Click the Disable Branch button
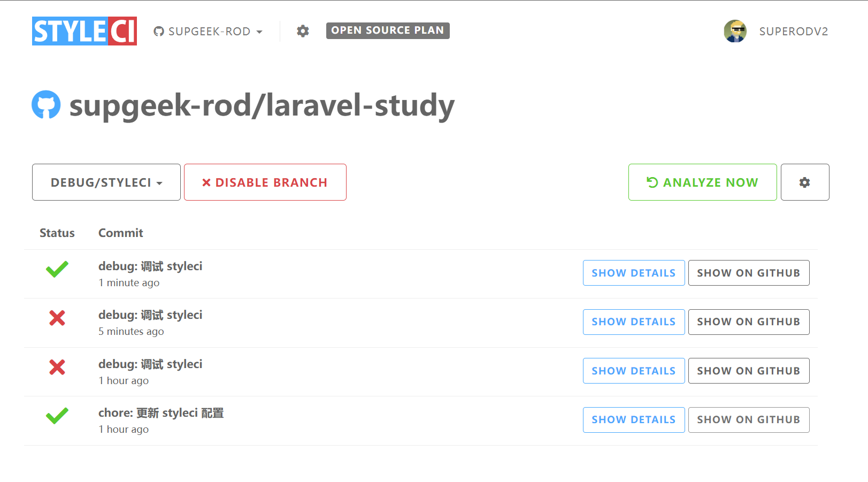 (x=265, y=182)
